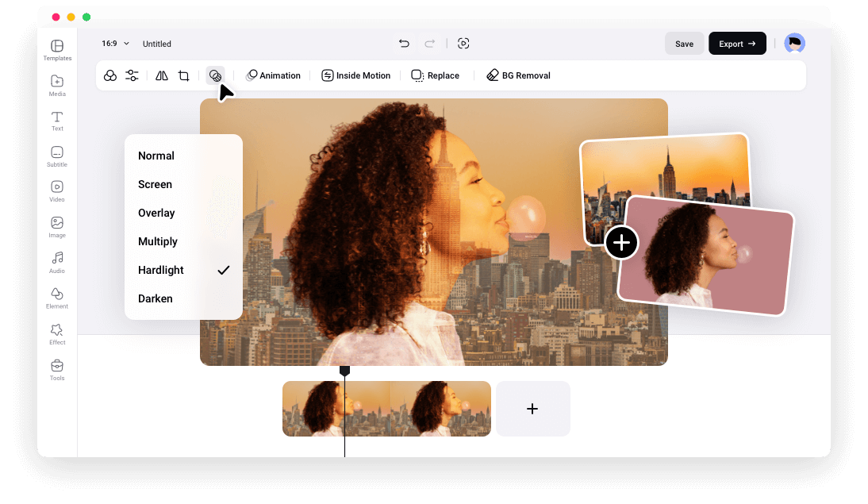Click the Replace option in the toolbar
Screen dimensions: 868x504
tap(435, 75)
